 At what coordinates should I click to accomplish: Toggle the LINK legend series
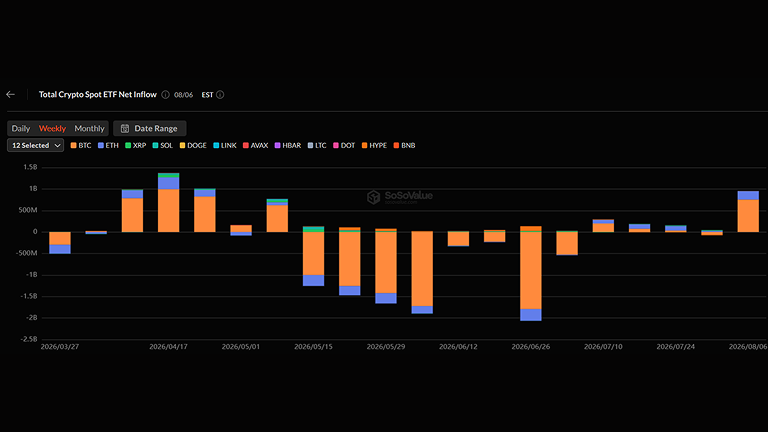[x=225, y=145]
